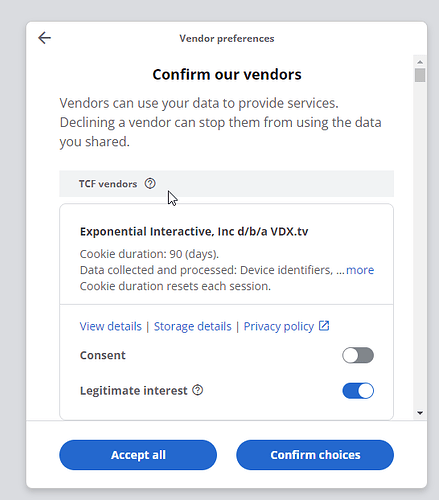Click the Exponential Interactive vendor name
Image resolution: width=439 pixels, height=500 pixels.
click(x=194, y=231)
